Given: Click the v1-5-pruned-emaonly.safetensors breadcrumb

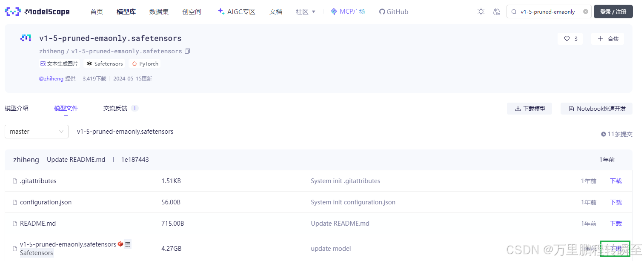Looking at the screenshot, I should 125,132.
